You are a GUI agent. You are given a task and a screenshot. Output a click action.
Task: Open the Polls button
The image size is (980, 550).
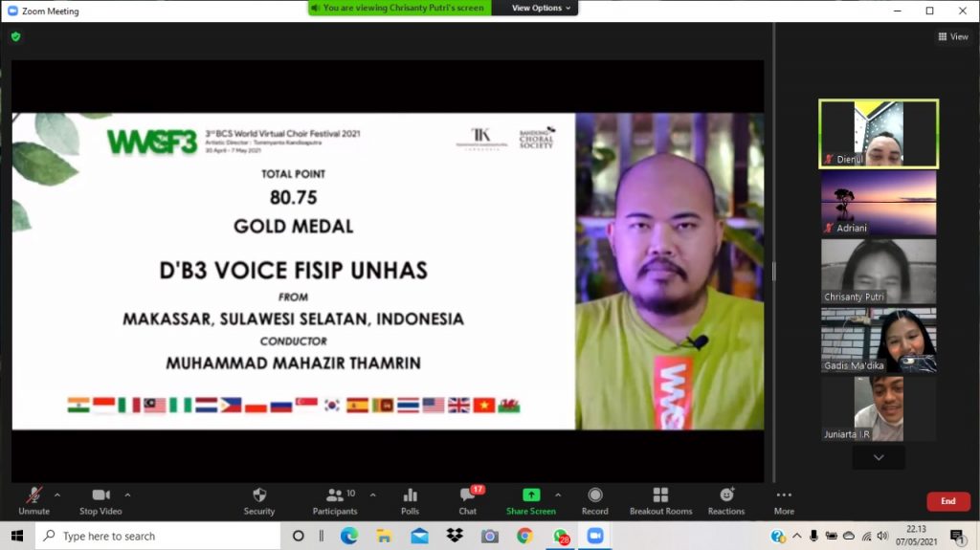410,501
